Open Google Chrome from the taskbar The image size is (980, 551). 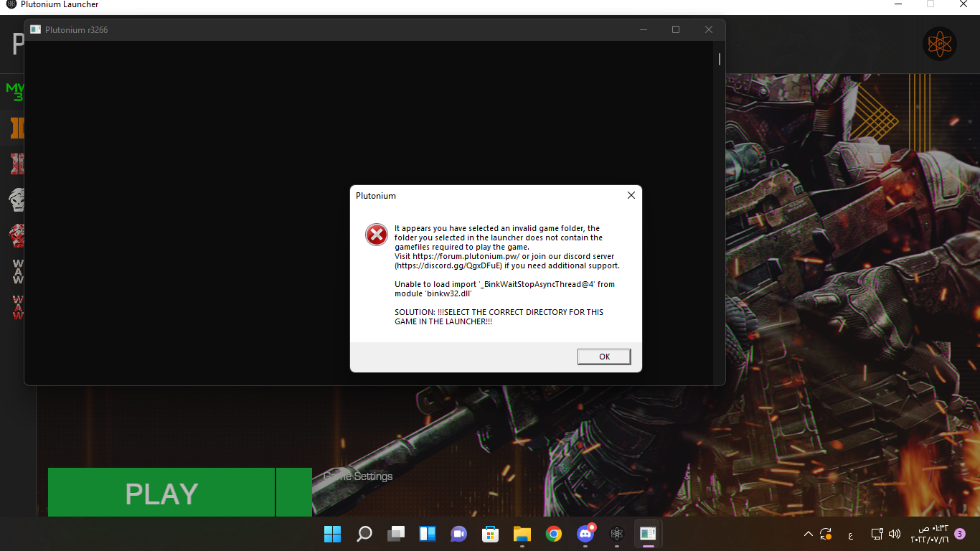[x=553, y=534]
